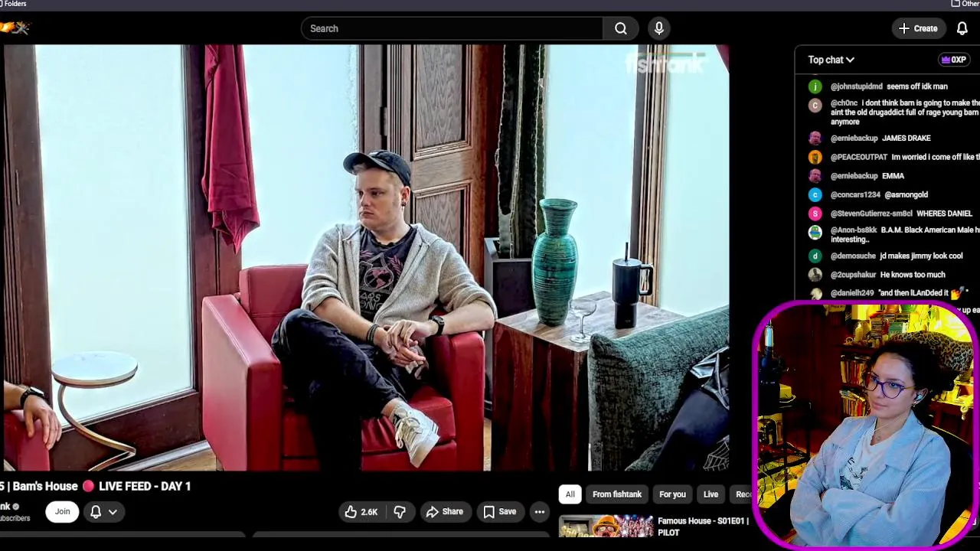Click ch0nc avatar in chat

pos(815,105)
